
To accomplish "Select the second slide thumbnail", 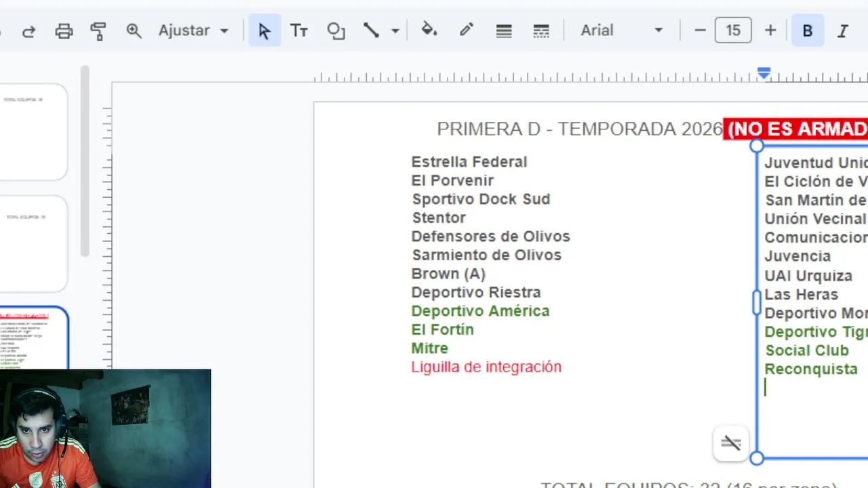I will (33, 244).
